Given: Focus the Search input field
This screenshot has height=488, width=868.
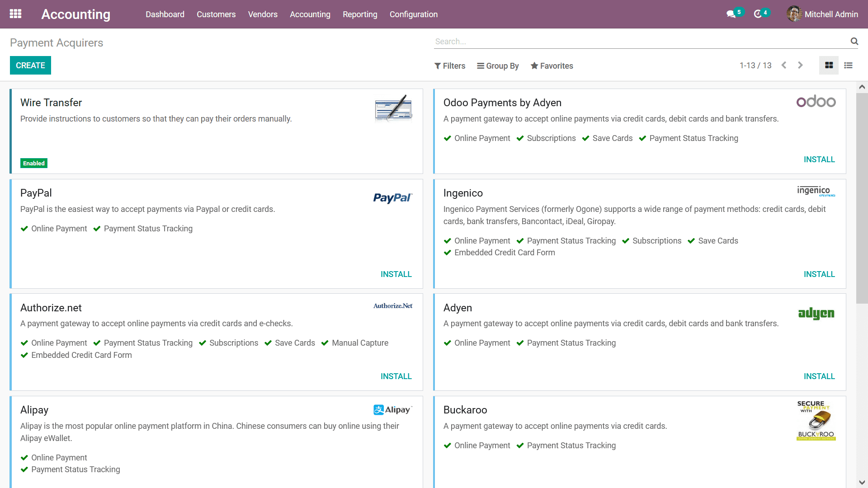Looking at the screenshot, I should 642,41.
